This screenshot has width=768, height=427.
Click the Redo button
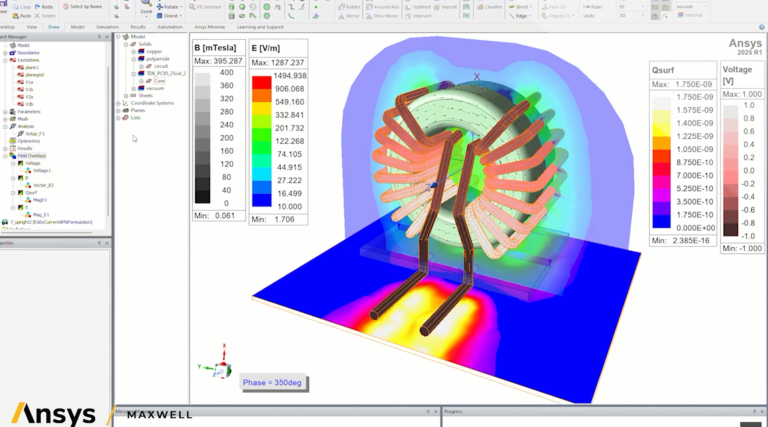(44, 7)
